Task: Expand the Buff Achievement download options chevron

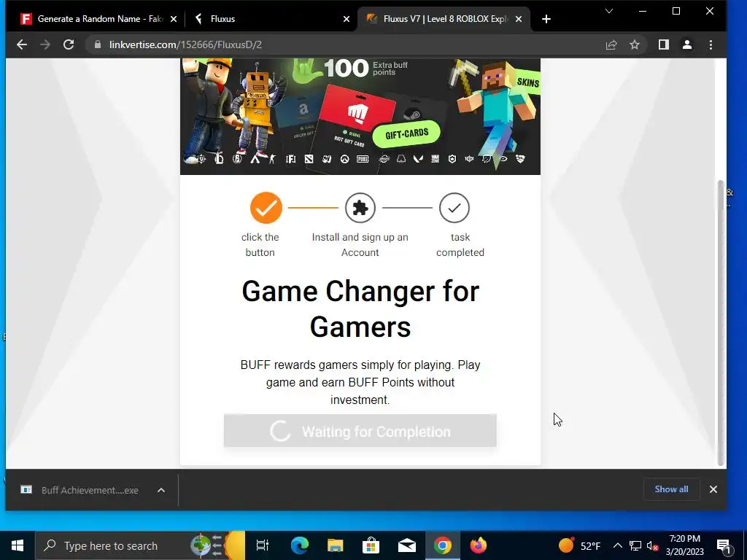Action: point(161,490)
